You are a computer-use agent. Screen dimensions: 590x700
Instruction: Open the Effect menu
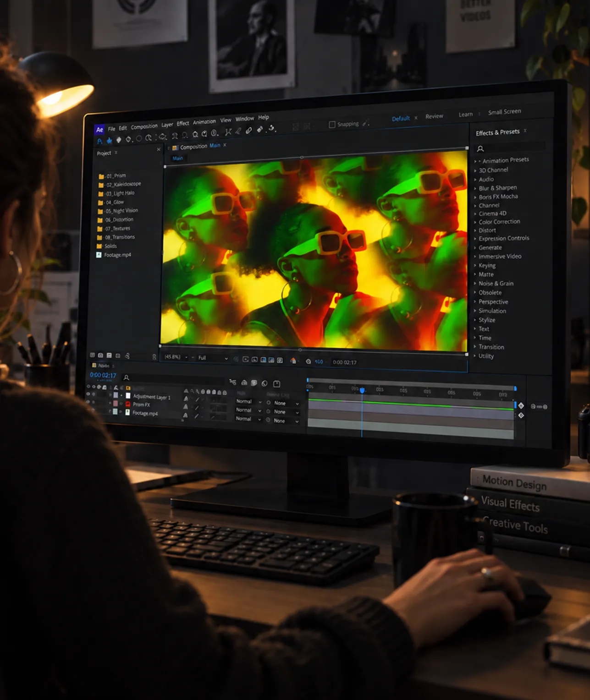(x=183, y=123)
